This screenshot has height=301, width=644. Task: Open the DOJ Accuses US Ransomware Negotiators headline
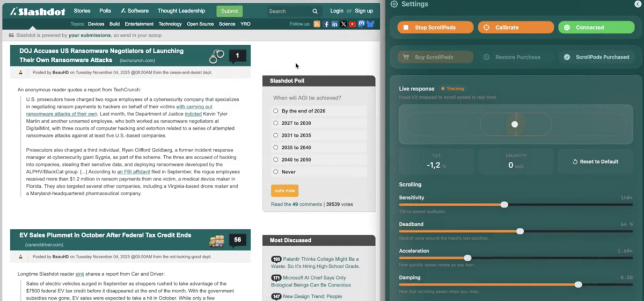(101, 56)
